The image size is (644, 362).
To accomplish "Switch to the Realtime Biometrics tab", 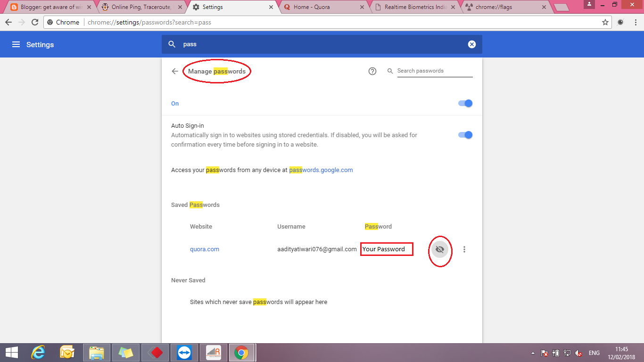I will pos(415,7).
